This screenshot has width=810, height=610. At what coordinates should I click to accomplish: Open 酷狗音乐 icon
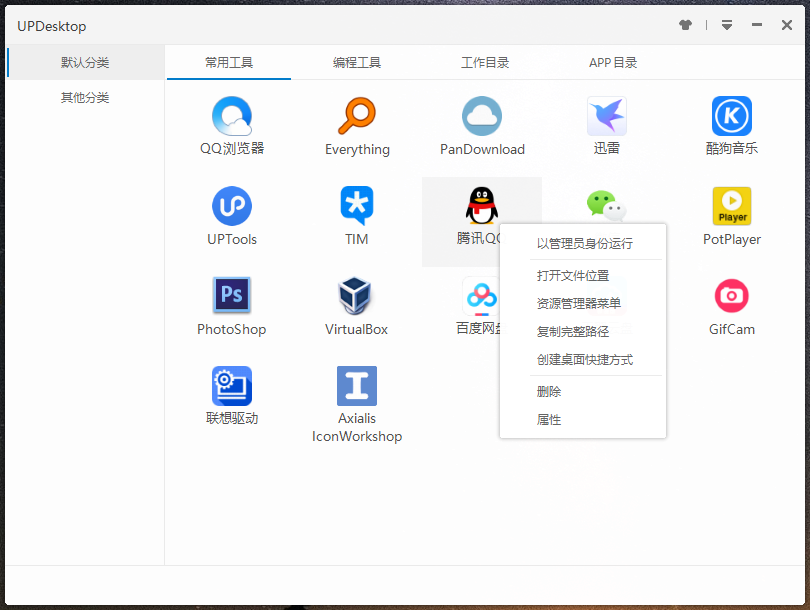coord(731,116)
